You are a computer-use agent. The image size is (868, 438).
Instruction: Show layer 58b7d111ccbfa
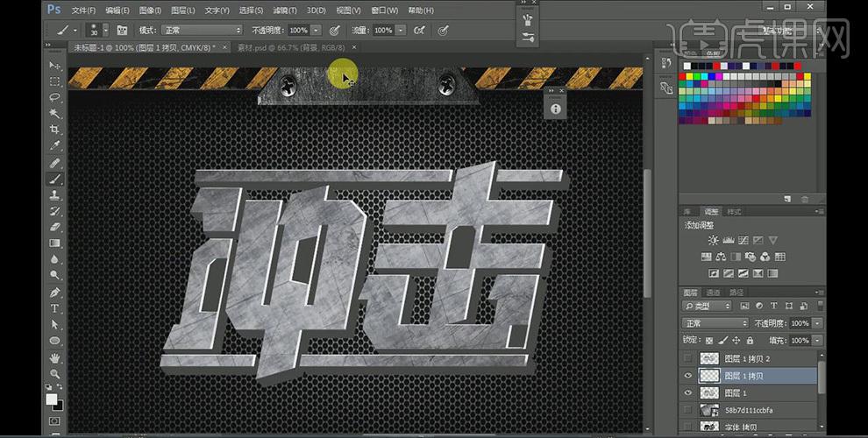688,410
